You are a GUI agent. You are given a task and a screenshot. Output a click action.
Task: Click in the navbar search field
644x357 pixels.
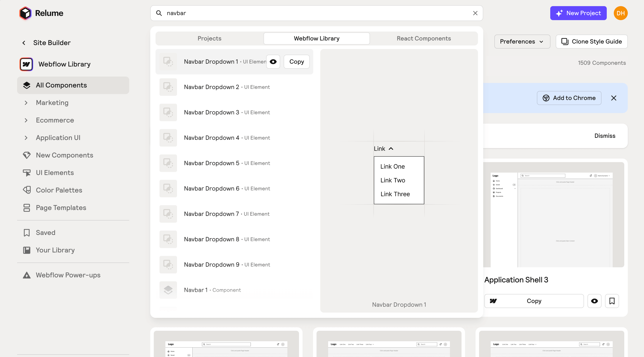pos(317,13)
